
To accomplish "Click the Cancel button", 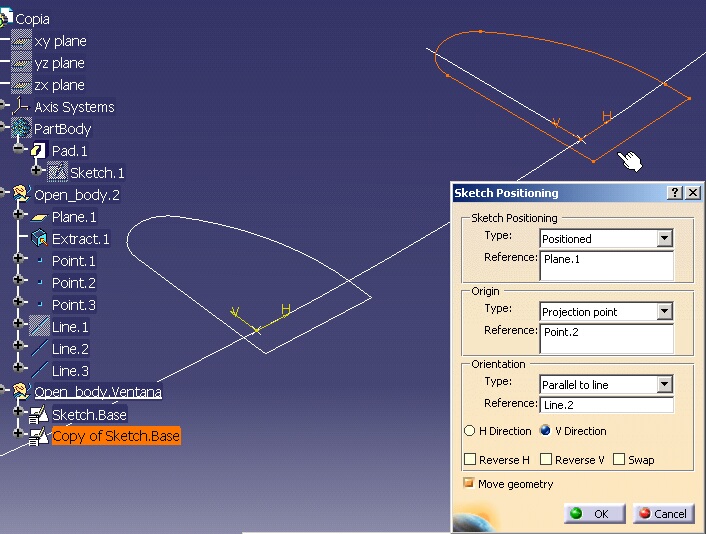I will 662,513.
